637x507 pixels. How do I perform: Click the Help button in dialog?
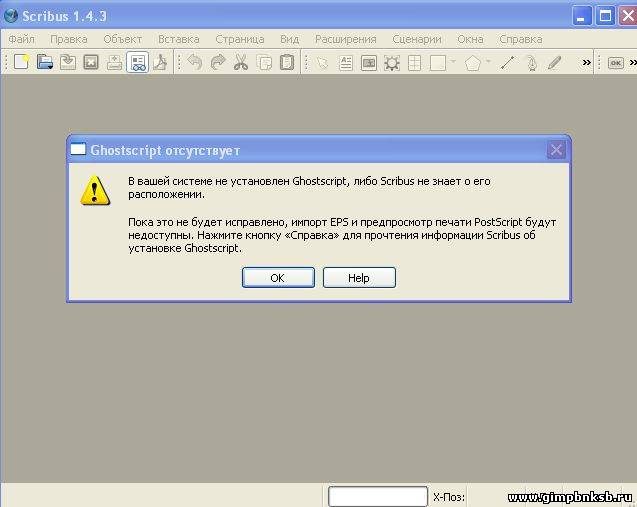coord(359,277)
